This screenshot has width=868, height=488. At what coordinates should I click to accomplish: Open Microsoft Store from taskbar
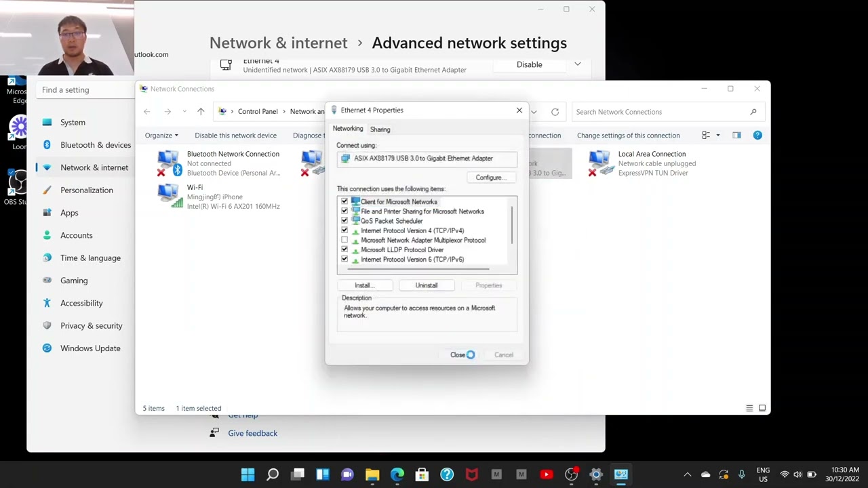point(422,474)
